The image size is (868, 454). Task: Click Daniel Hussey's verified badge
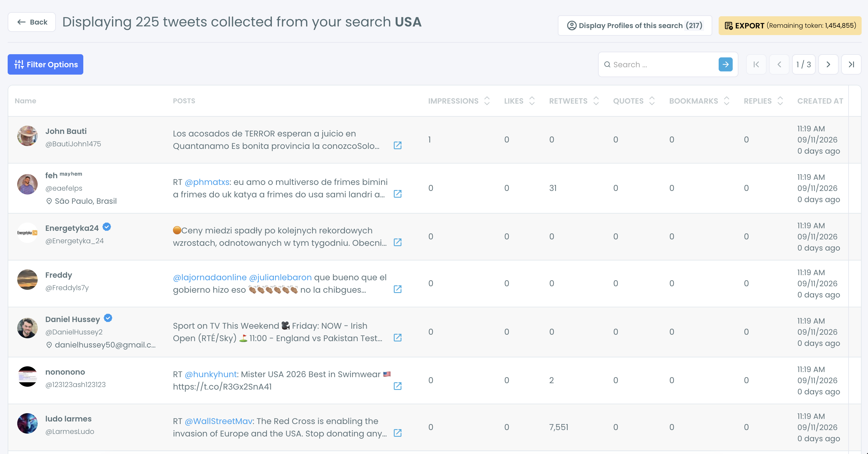(108, 318)
